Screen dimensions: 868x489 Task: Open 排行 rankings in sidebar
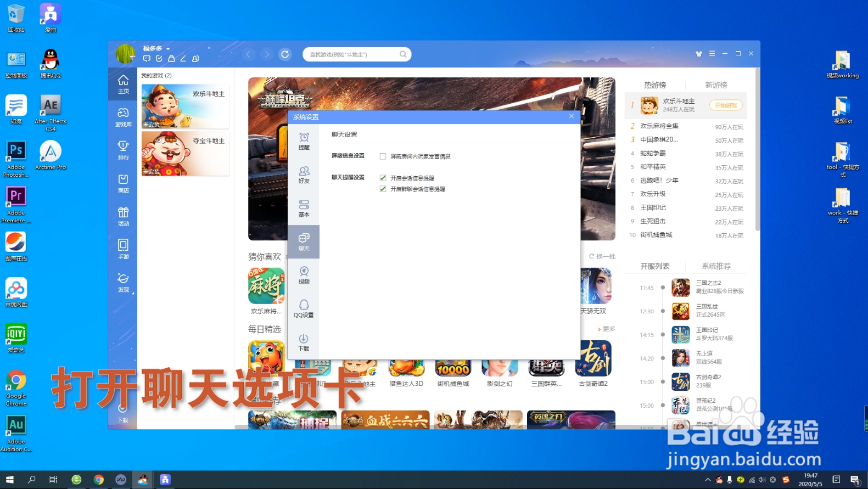(123, 150)
